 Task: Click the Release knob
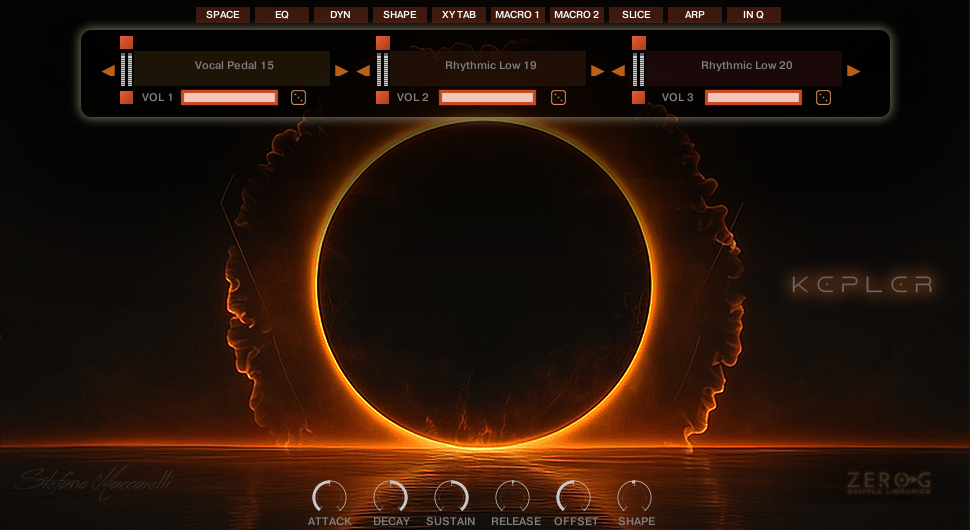coord(512,496)
